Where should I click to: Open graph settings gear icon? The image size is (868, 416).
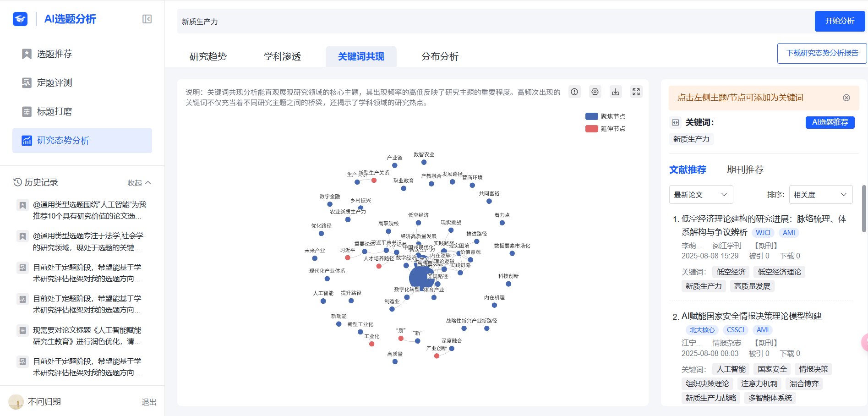click(x=595, y=92)
